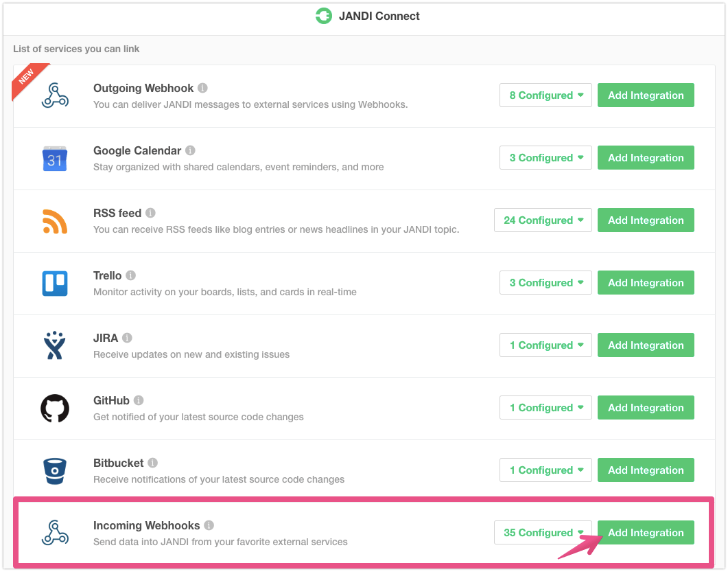Select the Bitbucket service title text

click(118, 463)
